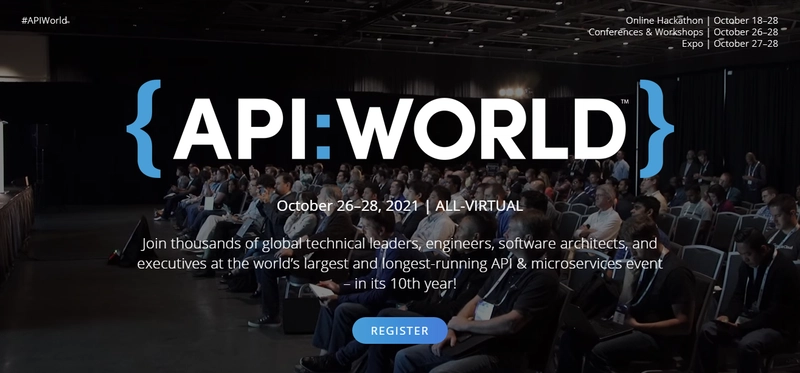Click 'Online Hackathon | October 18–28' line
The height and width of the screenshot is (373, 800).
click(x=702, y=21)
